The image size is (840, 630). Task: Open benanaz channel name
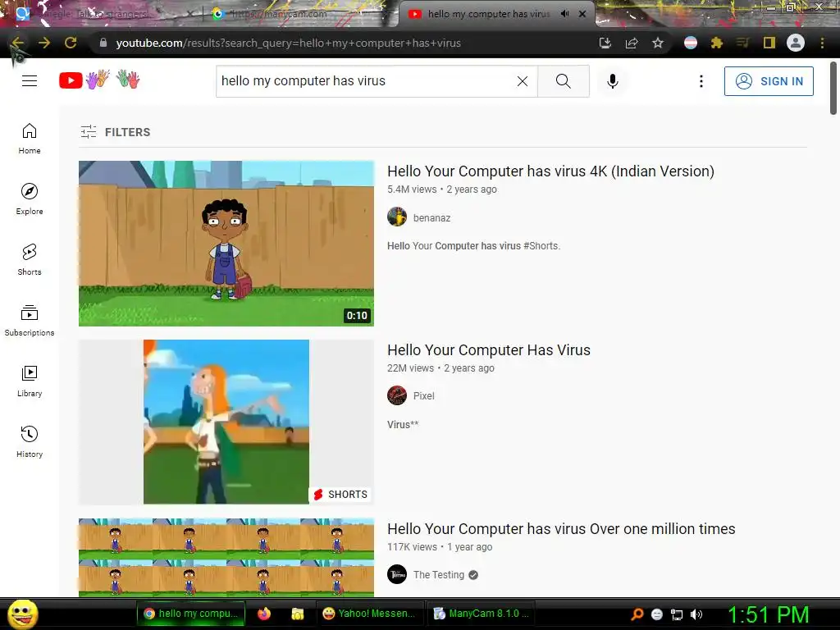(431, 217)
